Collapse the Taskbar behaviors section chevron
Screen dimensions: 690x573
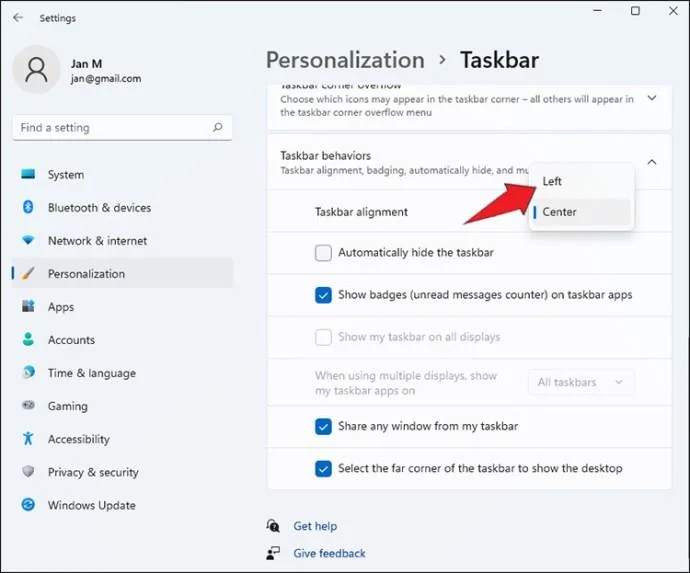(652, 162)
